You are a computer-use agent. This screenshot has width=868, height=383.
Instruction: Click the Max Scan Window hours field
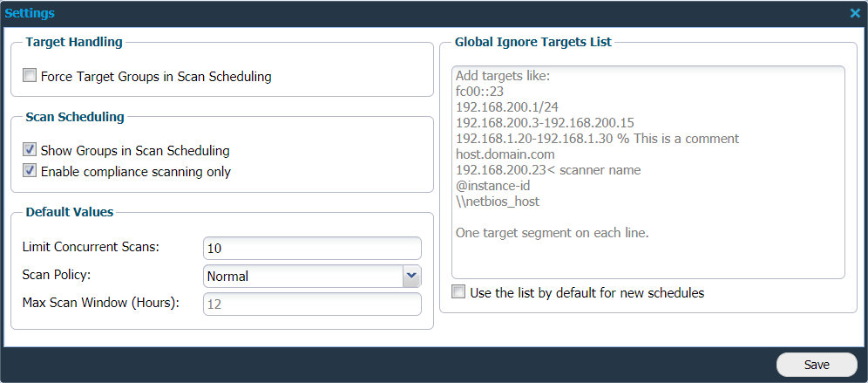click(312, 304)
